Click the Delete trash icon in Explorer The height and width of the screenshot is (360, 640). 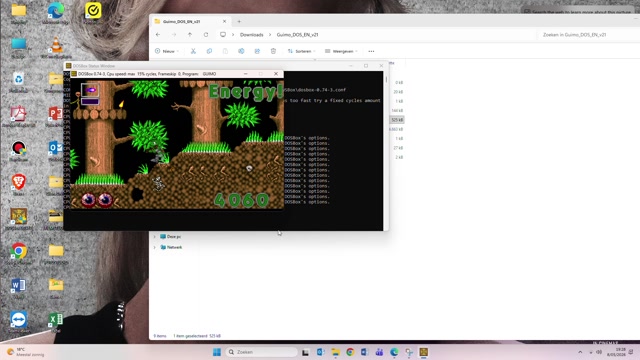click(273, 51)
